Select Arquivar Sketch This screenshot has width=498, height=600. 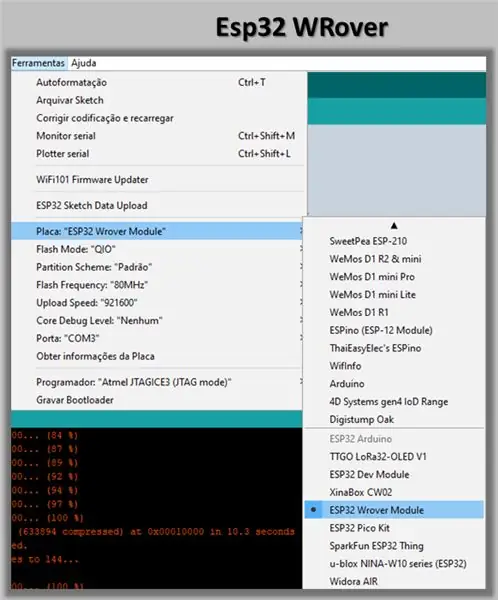coord(157,100)
